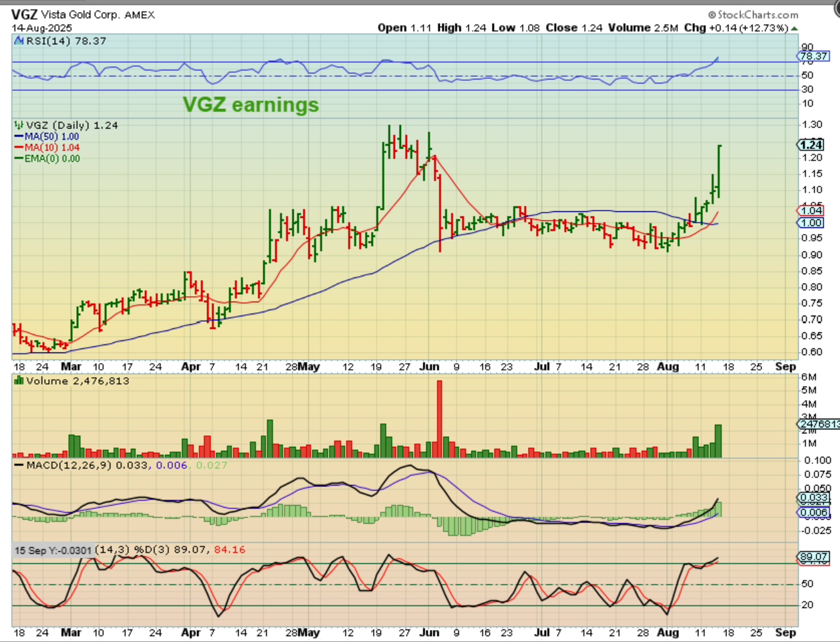Viewport: 840px width, 642px height.
Task: Click the Vista Gold Corp. company name
Action: pos(81,15)
